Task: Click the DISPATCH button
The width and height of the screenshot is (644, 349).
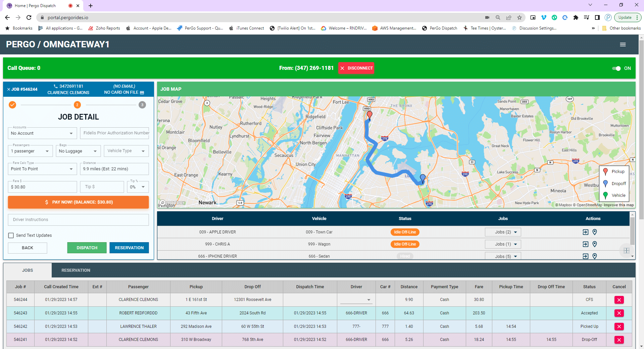Action: click(87, 248)
